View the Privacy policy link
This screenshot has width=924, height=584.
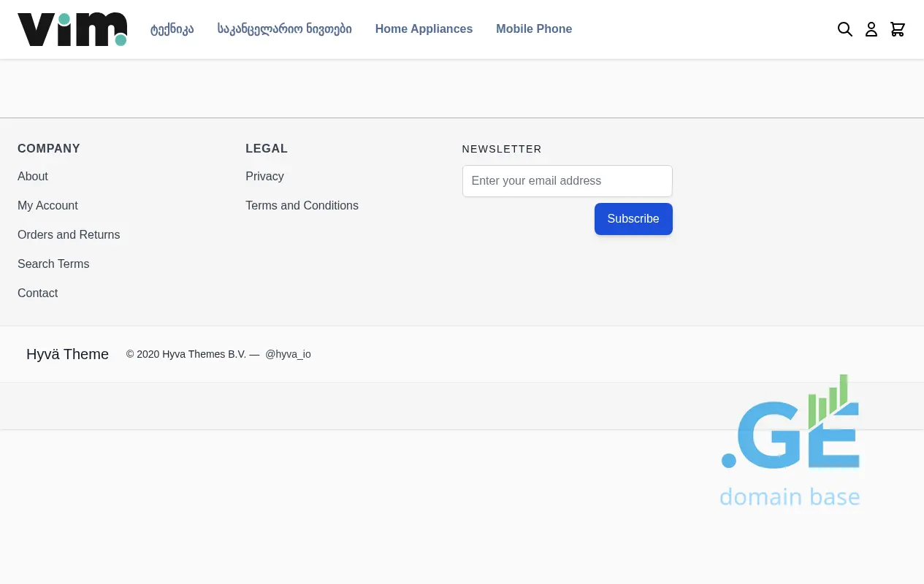point(264,177)
